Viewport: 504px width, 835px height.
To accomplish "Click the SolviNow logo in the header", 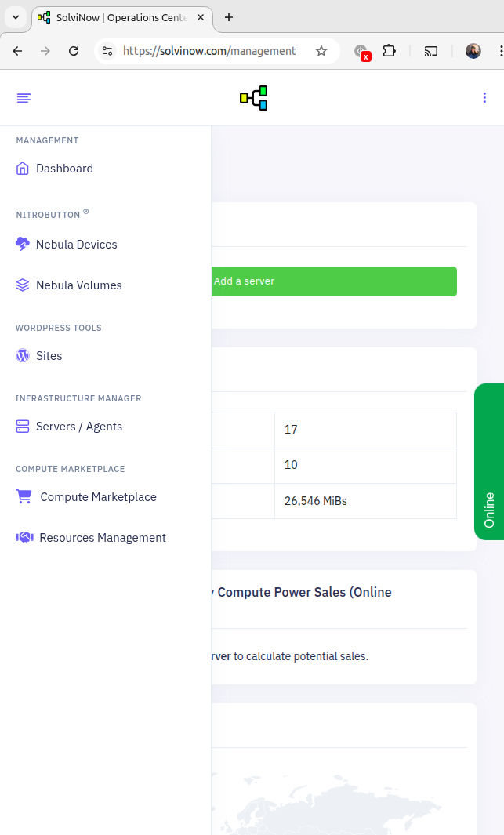I will click(252, 98).
